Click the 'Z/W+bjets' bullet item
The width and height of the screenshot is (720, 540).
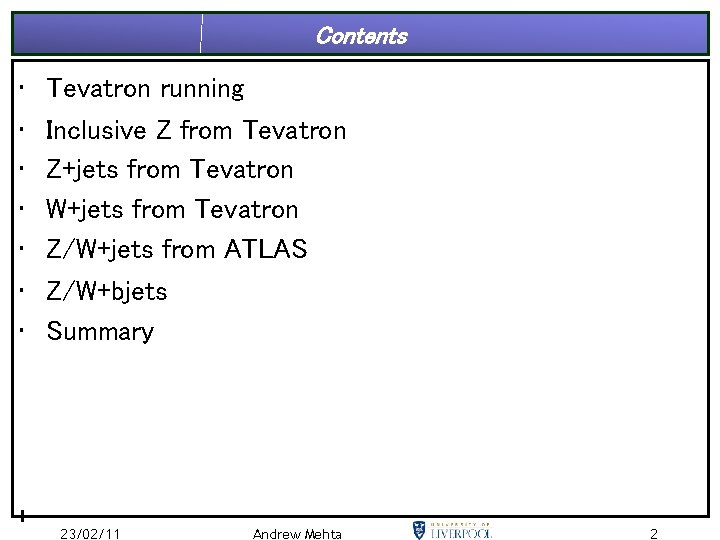107,291
